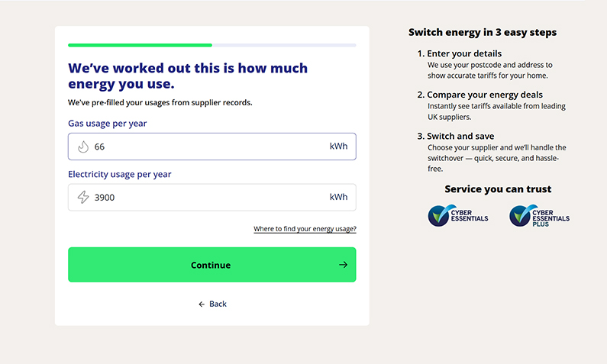
Task: Click the electricity lightning bolt icon
Action: 83,198
